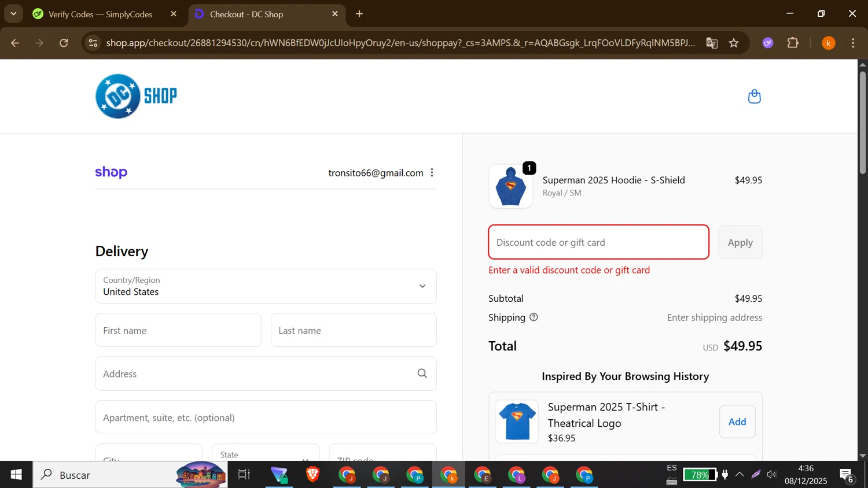Open the Windows Start menu
868x488 pixels.
pyautogui.click(x=16, y=475)
